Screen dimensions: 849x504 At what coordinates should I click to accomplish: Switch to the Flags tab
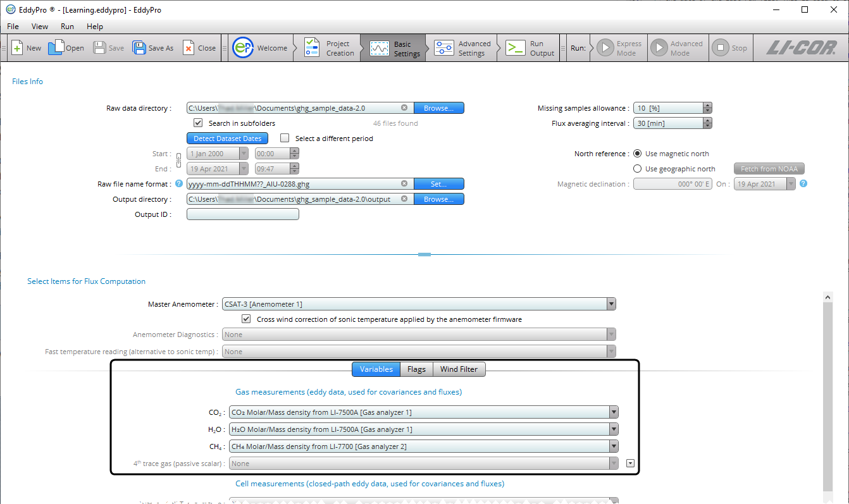[416, 369]
